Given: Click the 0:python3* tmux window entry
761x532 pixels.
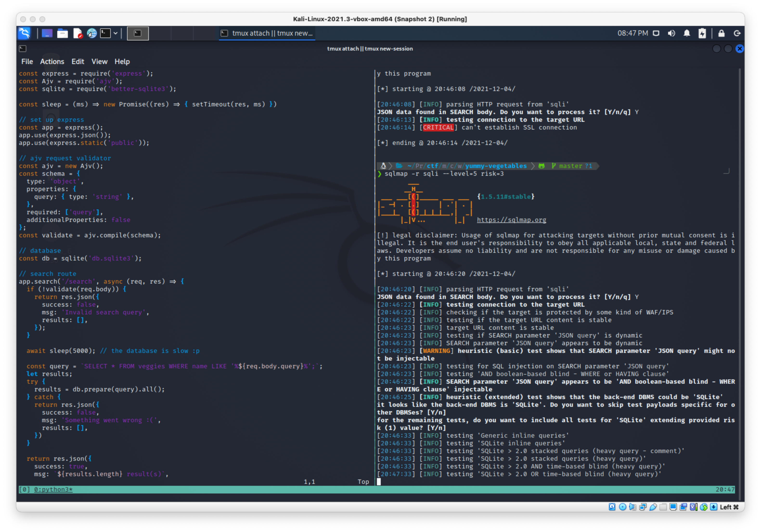Looking at the screenshot, I should tap(53, 489).
